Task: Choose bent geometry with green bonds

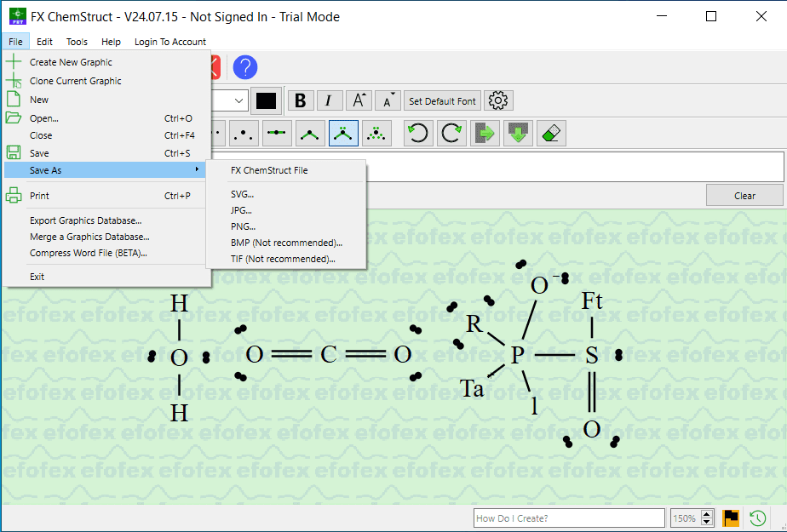Action: click(310, 134)
